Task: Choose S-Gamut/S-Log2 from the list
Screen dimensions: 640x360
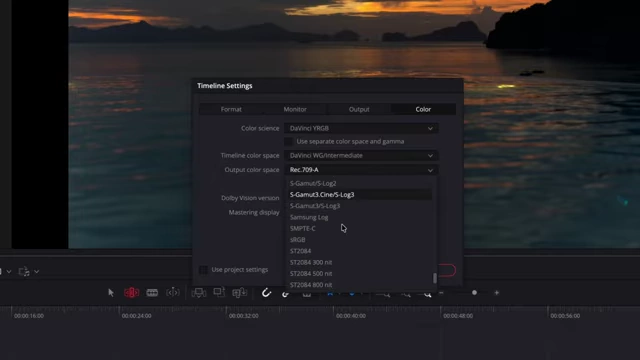Action: click(359, 183)
